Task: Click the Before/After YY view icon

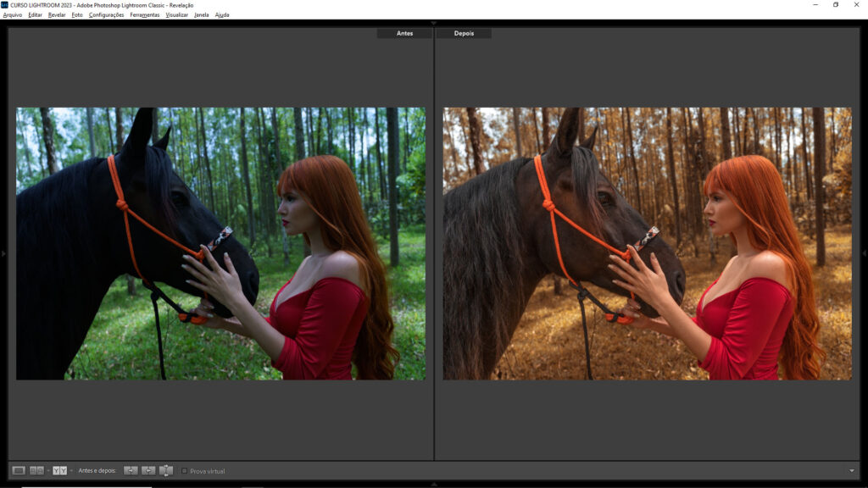Action: point(59,470)
